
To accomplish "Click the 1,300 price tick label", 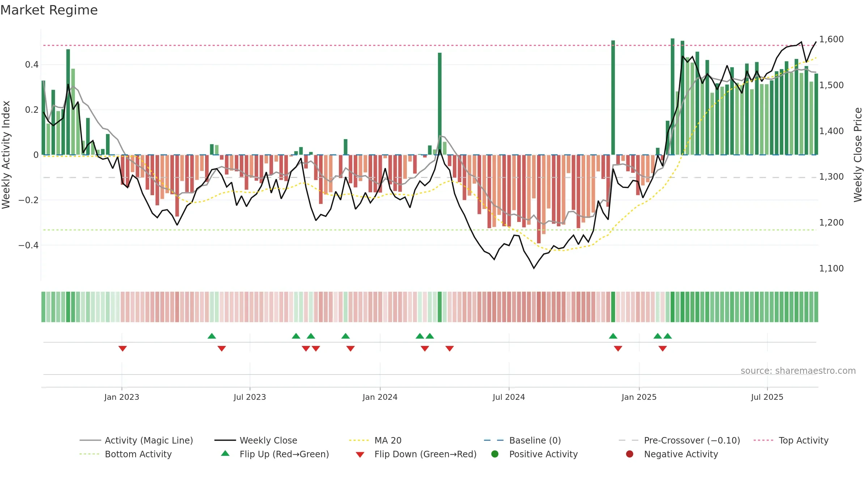I will tap(831, 177).
